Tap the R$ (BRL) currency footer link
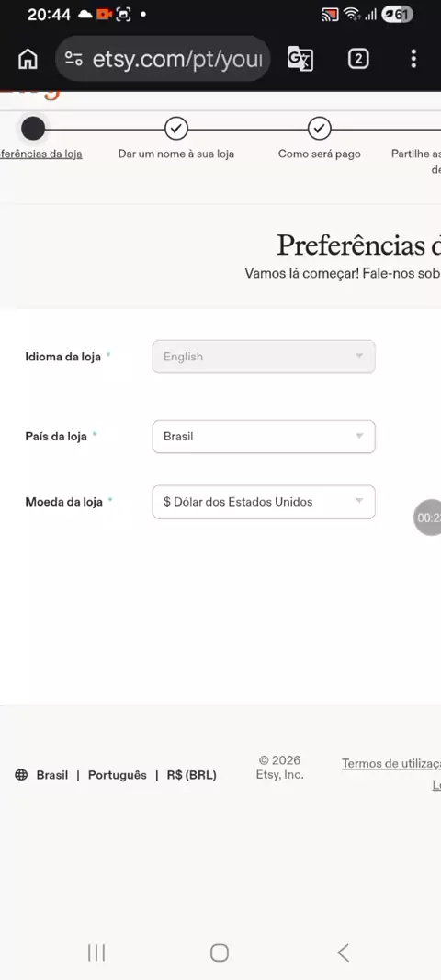 click(x=192, y=775)
